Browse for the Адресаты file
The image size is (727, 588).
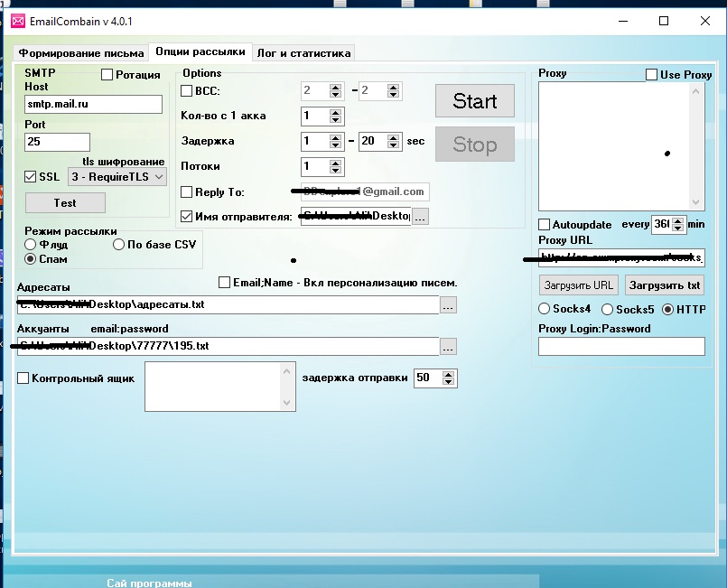pos(448,305)
